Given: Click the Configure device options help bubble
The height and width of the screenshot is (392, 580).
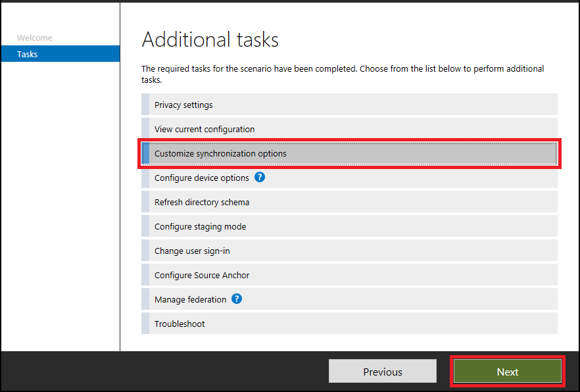Looking at the screenshot, I should pyautogui.click(x=259, y=178).
